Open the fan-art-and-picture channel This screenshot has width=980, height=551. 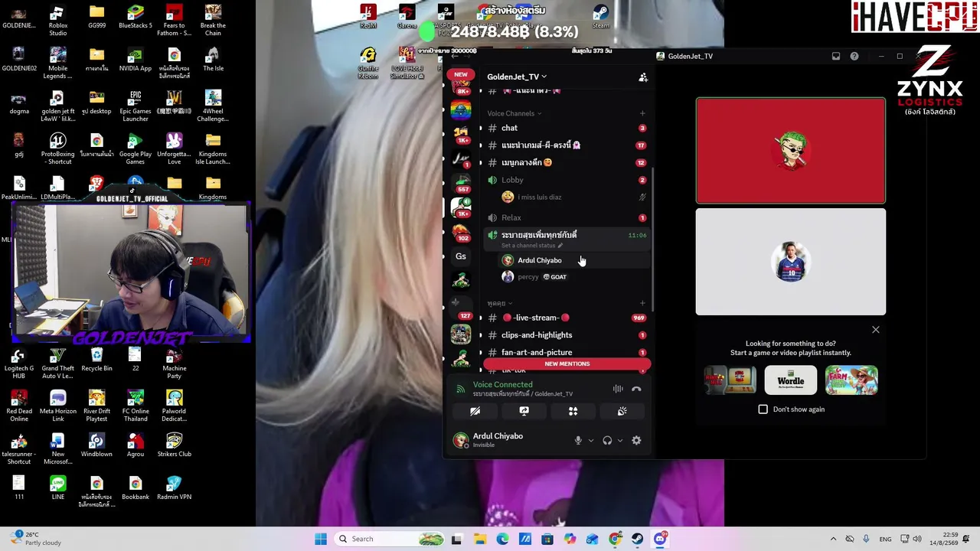[567, 352]
